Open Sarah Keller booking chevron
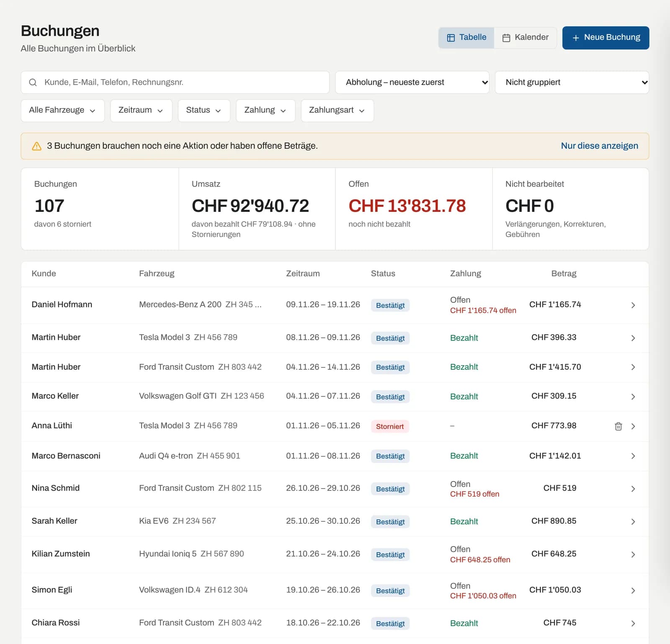Image resolution: width=670 pixels, height=644 pixels. coord(633,522)
